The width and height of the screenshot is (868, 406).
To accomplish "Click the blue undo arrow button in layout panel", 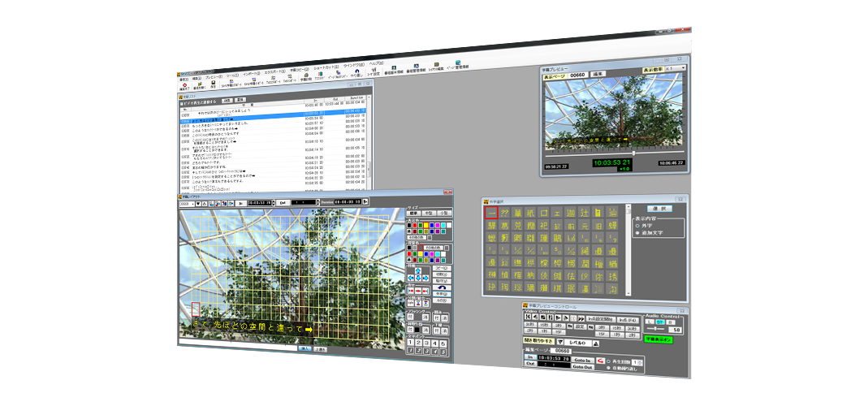I will (x=441, y=287).
